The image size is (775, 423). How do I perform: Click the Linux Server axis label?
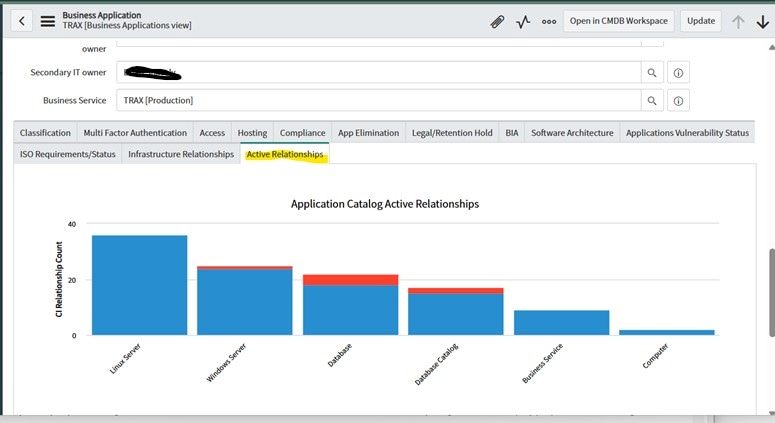125,358
